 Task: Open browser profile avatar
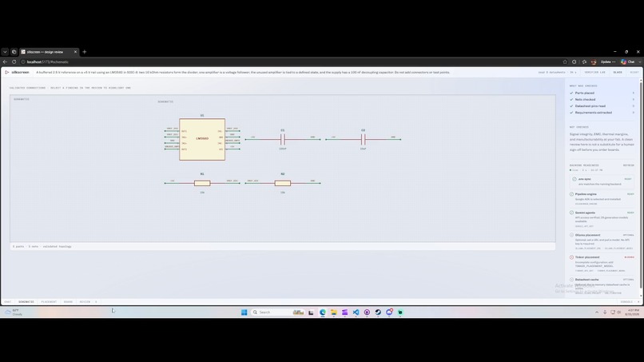[594, 62]
